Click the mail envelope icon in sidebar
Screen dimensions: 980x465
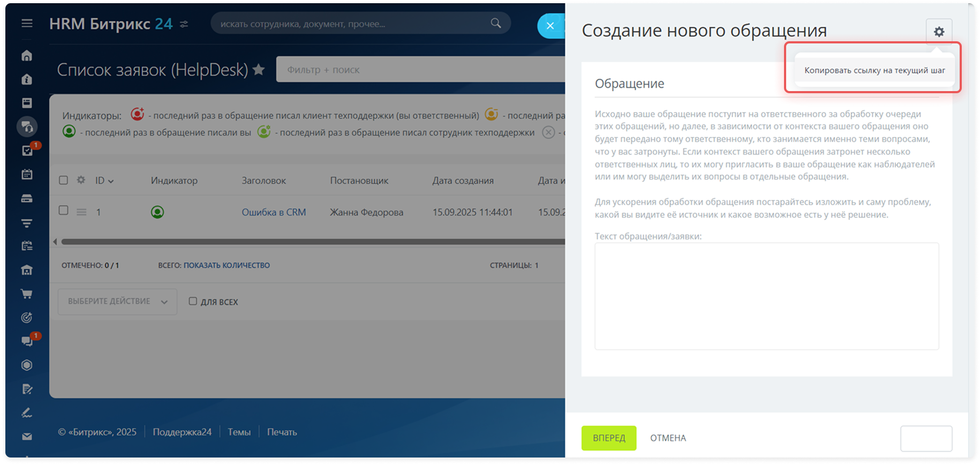pyautogui.click(x=27, y=437)
